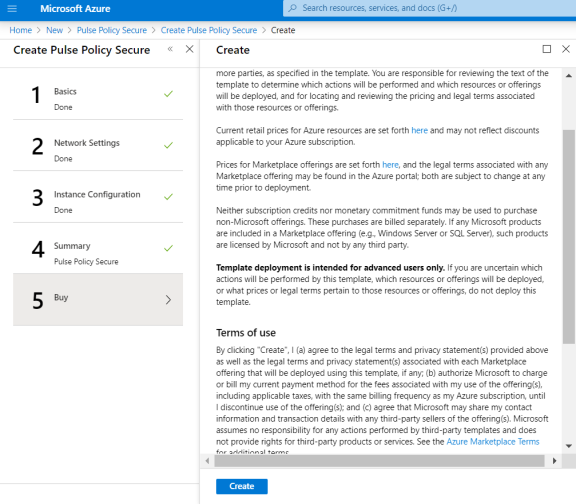
Task: Select step 4 Summary
Action: [98, 249]
